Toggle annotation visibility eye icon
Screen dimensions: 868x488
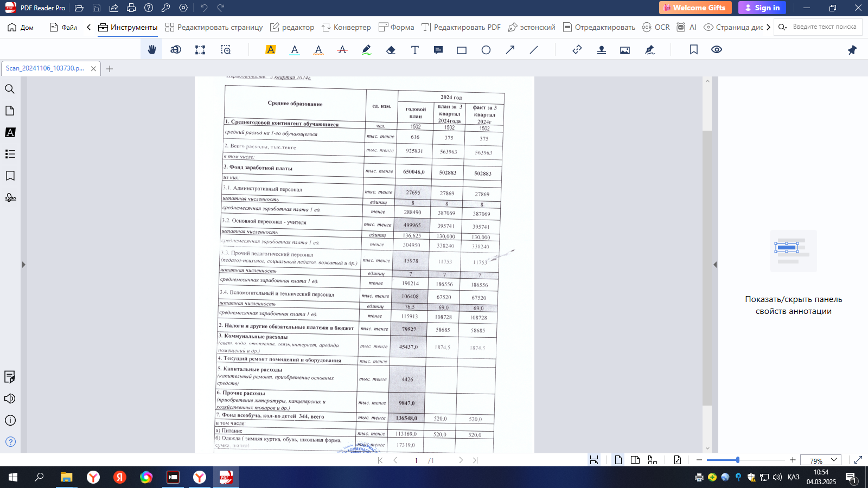coord(717,50)
